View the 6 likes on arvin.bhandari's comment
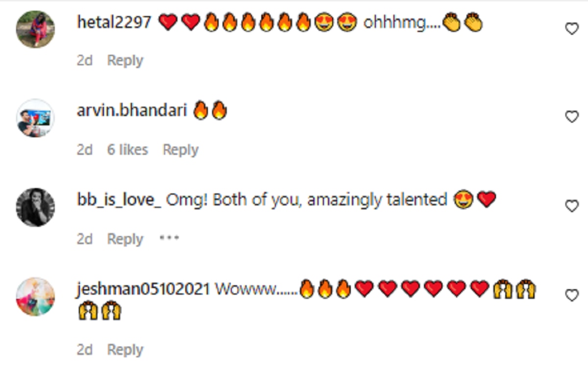Image resolution: width=588 pixels, height=368 pixels. coord(127,149)
